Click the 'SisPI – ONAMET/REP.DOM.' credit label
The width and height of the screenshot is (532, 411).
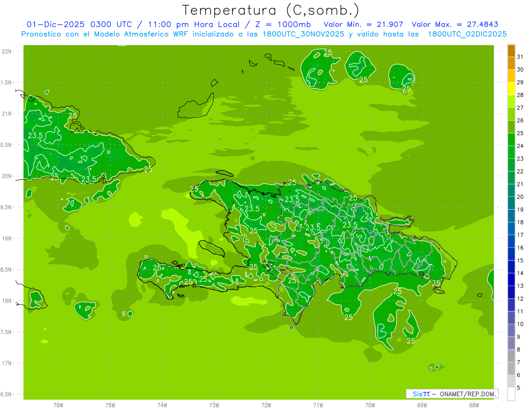pyautogui.click(x=452, y=394)
